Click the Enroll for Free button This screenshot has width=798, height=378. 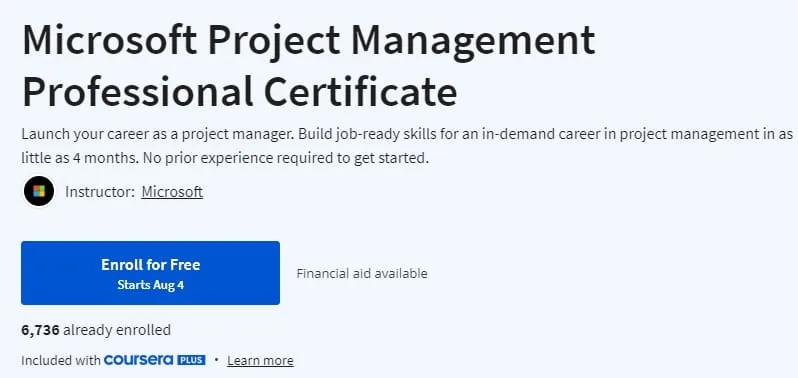(x=150, y=273)
